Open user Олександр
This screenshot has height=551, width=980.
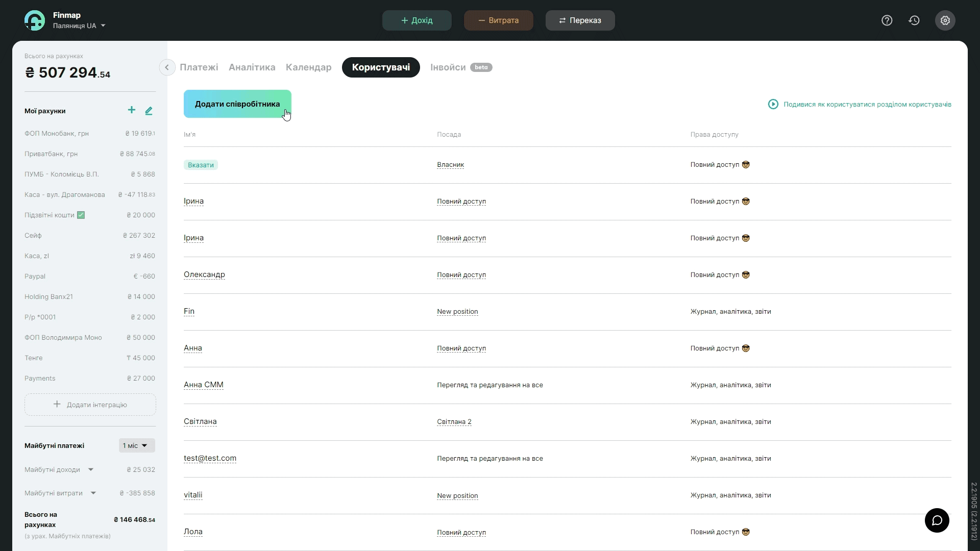(x=204, y=274)
